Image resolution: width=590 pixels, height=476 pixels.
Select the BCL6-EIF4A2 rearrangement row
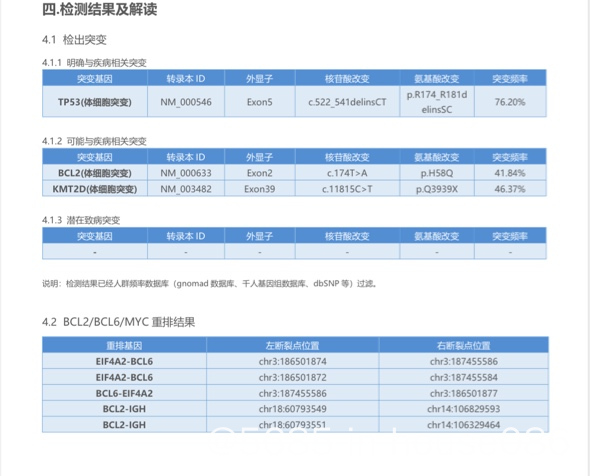295,393
